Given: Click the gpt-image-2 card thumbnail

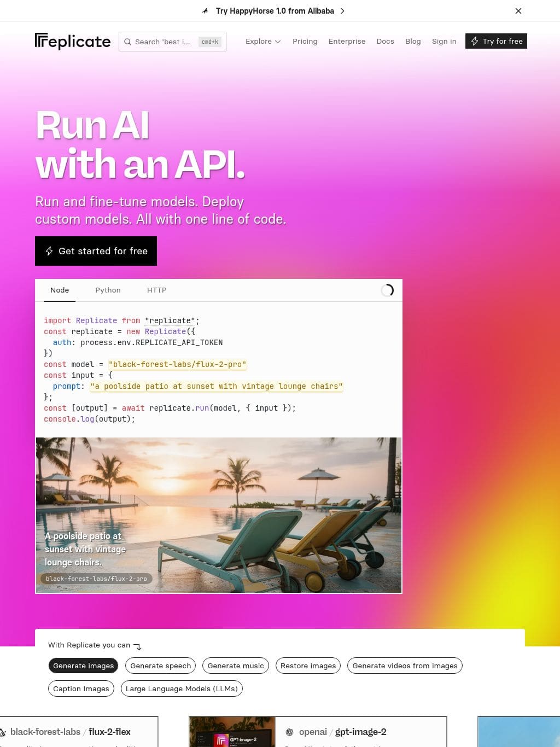Looking at the screenshot, I should 232,732.
